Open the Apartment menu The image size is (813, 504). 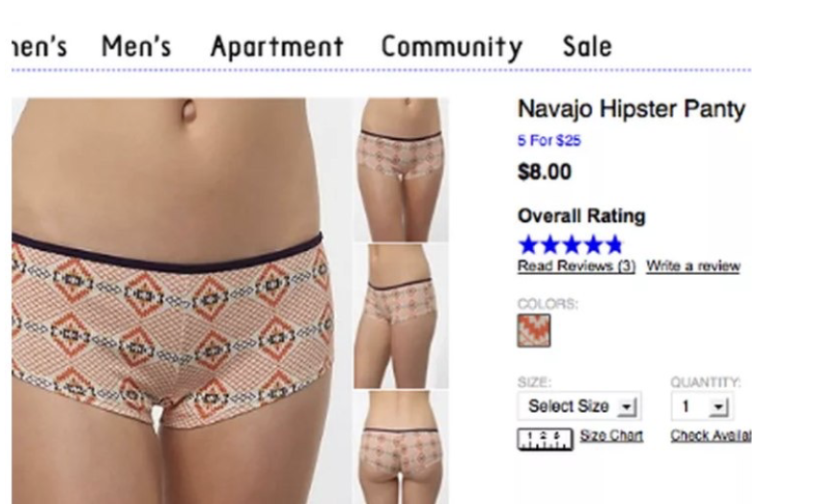click(x=277, y=48)
